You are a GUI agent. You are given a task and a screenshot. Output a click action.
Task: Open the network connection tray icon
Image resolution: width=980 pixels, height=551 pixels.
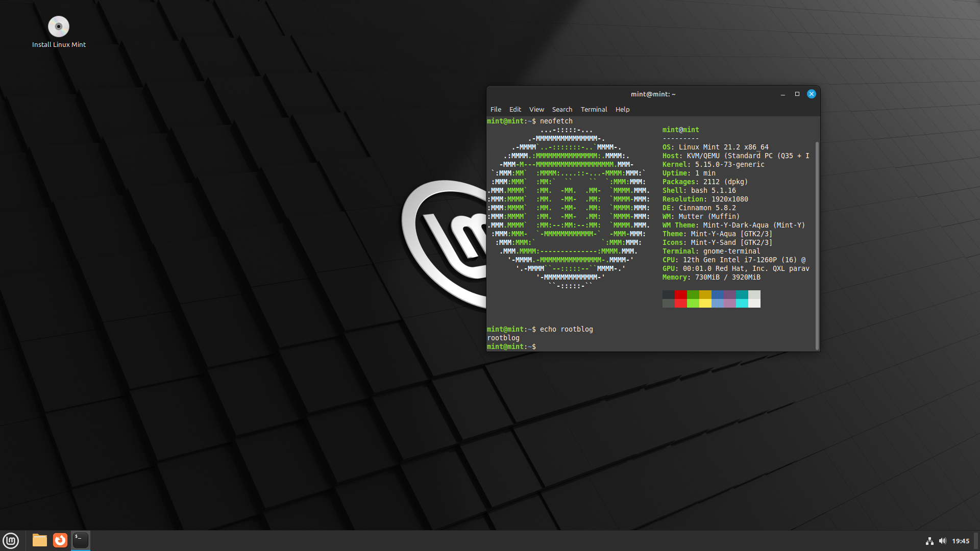[929, 541]
